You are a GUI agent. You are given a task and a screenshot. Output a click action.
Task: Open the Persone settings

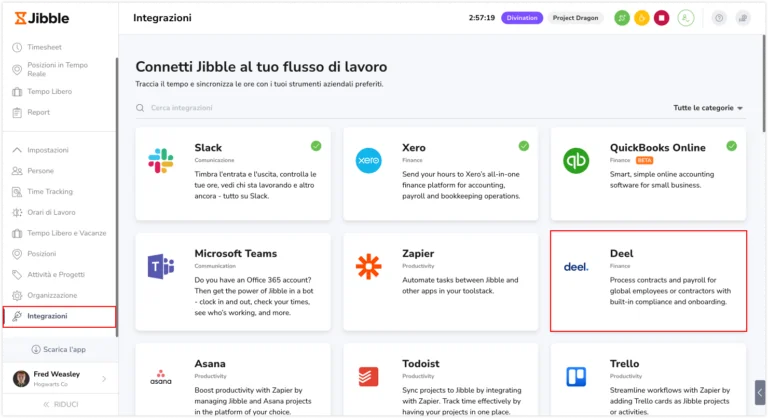click(40, 171)
